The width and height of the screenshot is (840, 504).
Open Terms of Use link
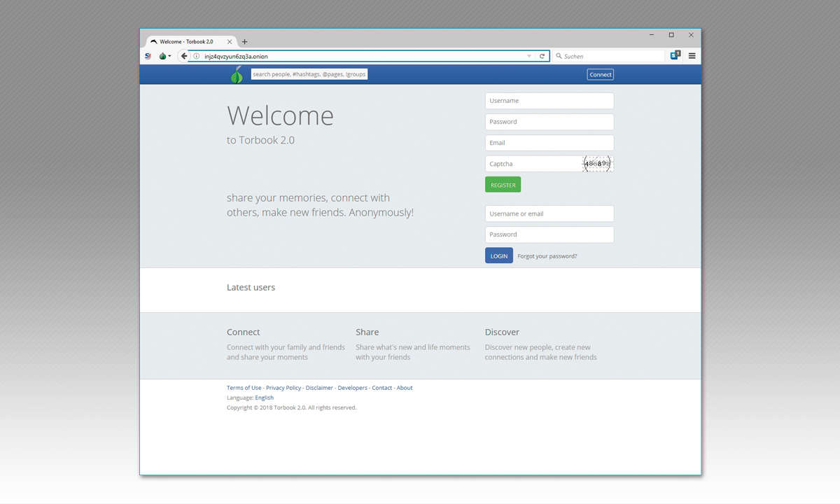coord(244,388)
